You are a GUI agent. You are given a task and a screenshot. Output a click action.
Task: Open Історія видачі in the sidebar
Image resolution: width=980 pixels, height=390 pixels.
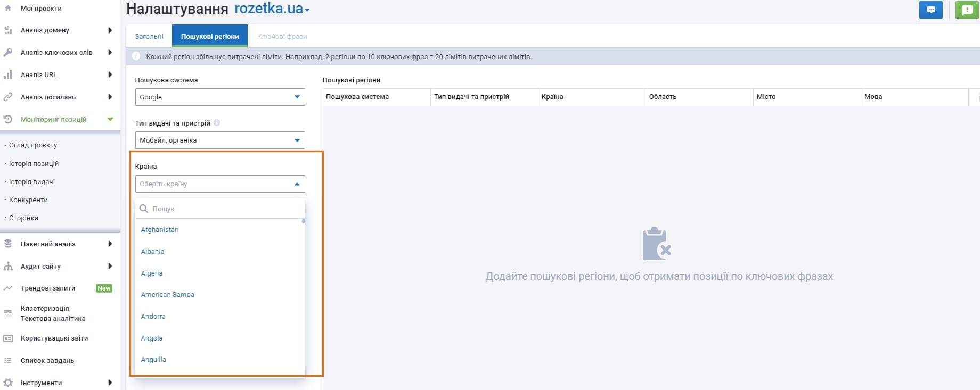pyautogui.click(x=32, y=182)
